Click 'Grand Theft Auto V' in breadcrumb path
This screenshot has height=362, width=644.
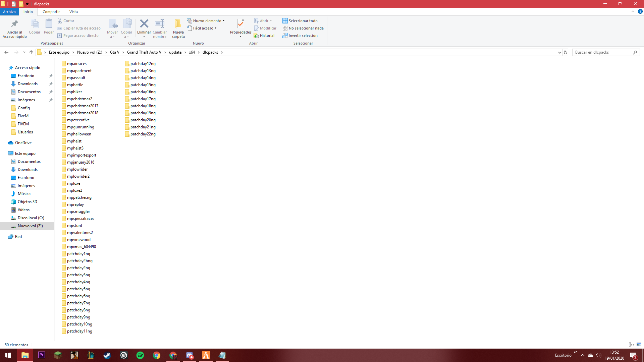click(x=144, y=52)
